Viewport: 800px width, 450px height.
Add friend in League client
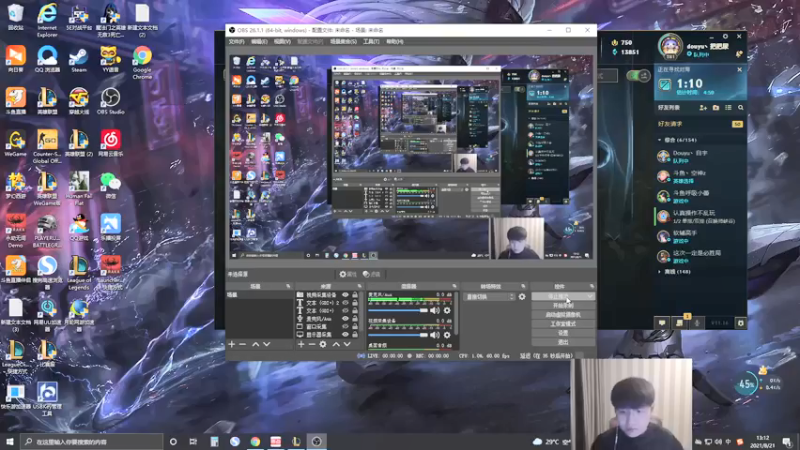tap(703, 108)
